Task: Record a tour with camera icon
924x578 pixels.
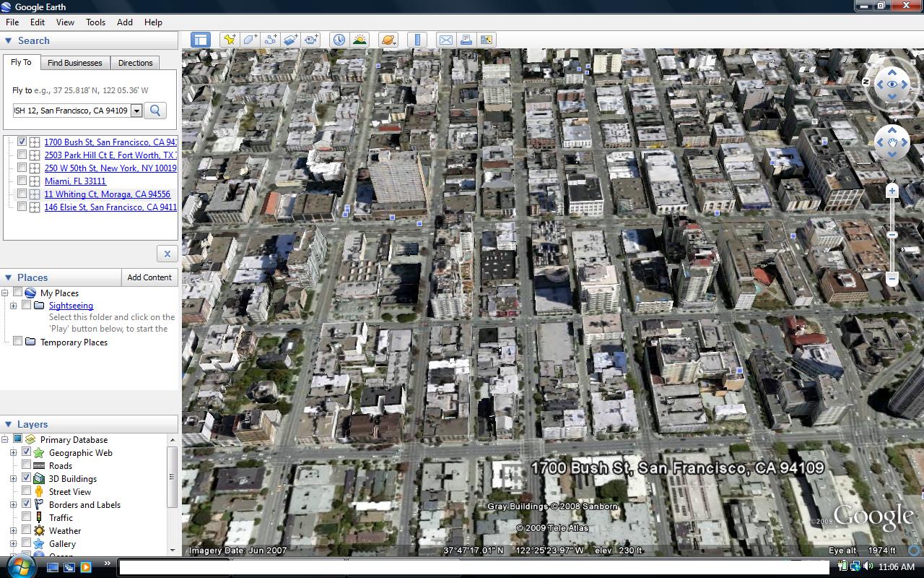Action: tap(311, 40)
